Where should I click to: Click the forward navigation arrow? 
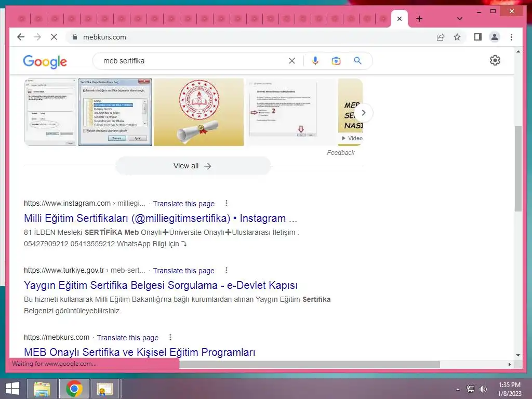pyautogui.click(x=37, y=37)
